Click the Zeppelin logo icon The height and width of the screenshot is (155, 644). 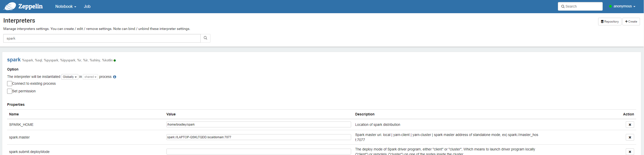[x=10, y=6]
